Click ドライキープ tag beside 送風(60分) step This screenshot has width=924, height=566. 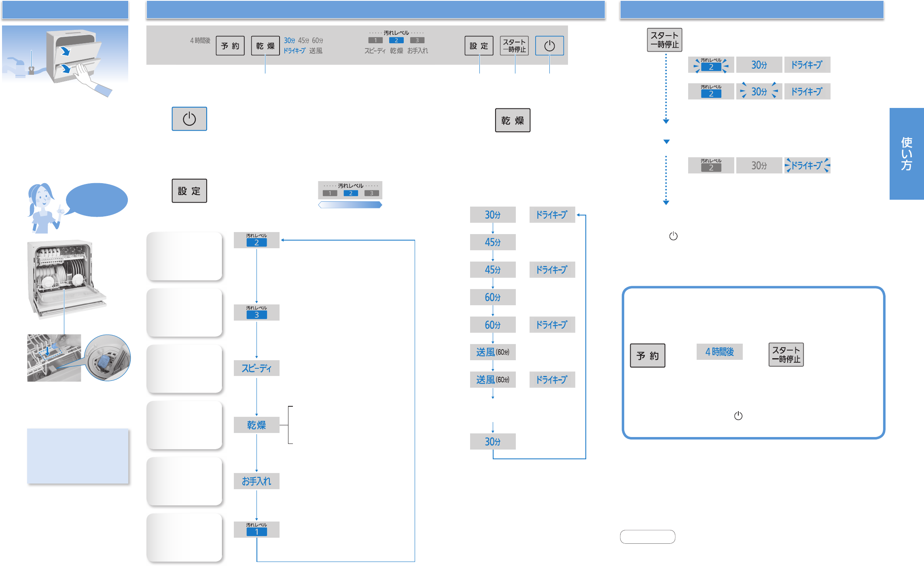tap(552, 380)
